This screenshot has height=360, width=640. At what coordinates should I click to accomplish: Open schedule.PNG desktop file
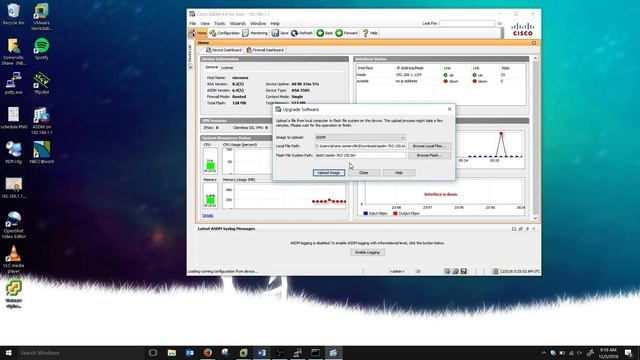click(x=13, y=118)
